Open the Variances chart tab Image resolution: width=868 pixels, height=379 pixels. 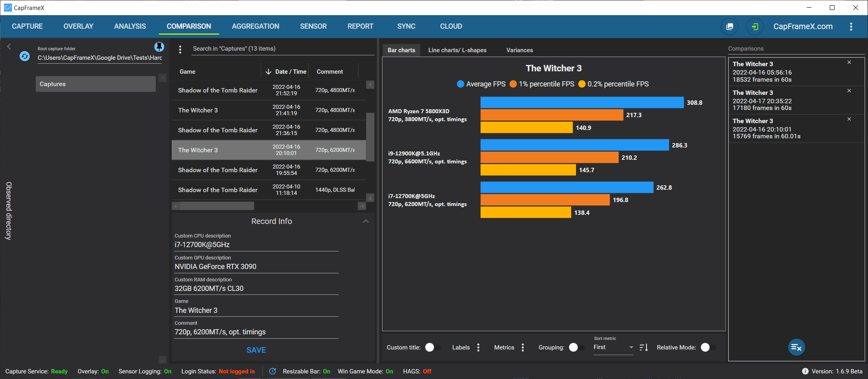(x=519, y=50)
